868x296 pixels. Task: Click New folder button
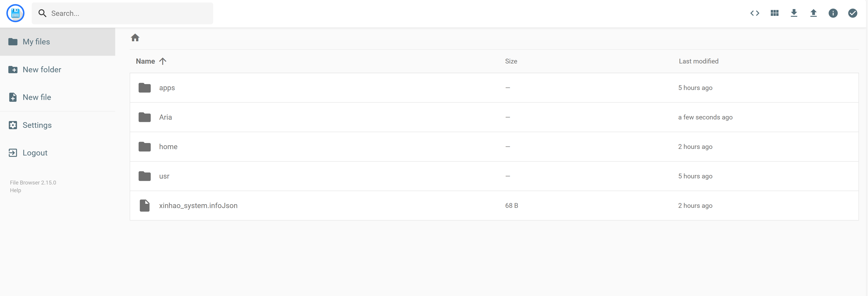coord(42,70)
